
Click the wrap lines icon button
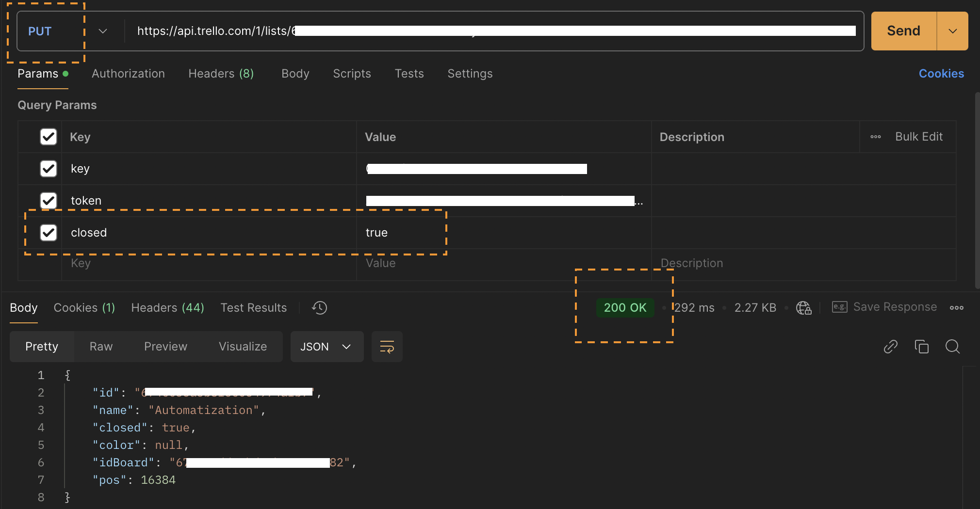coord(387,347)
